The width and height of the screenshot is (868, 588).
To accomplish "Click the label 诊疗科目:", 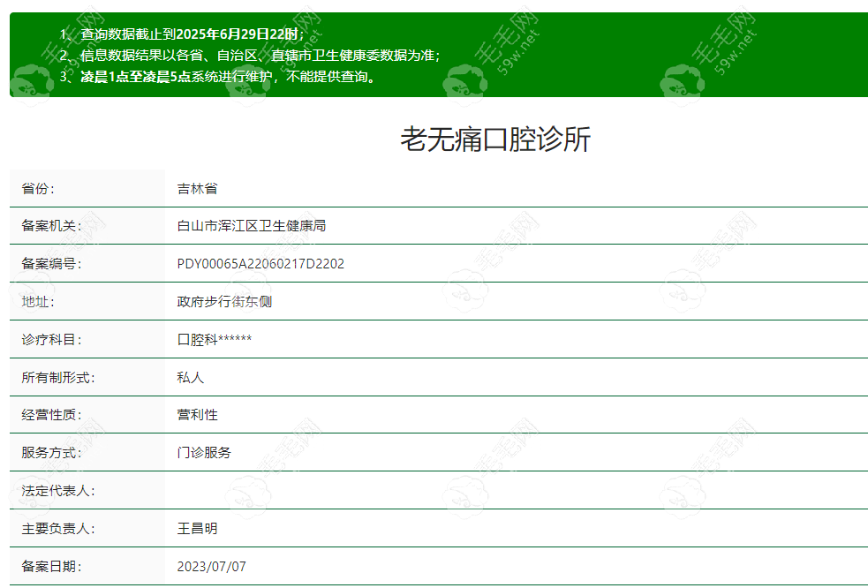I will tap(51, 339).
